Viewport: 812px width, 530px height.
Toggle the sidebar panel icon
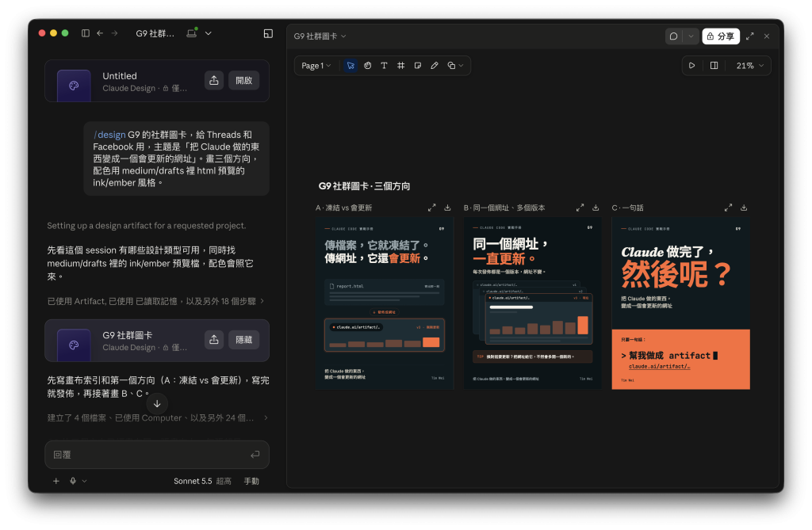pyautogui.click(x=86, y=33)
